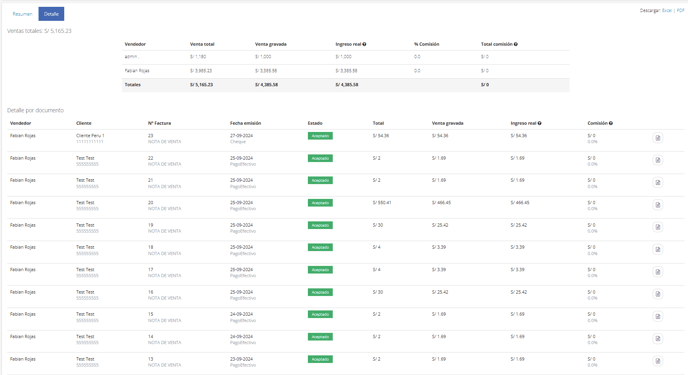This screenshot has height=375, width=688.
Task: Click Aceptado badge on invoice 14 row
Action: coord(320,337)
